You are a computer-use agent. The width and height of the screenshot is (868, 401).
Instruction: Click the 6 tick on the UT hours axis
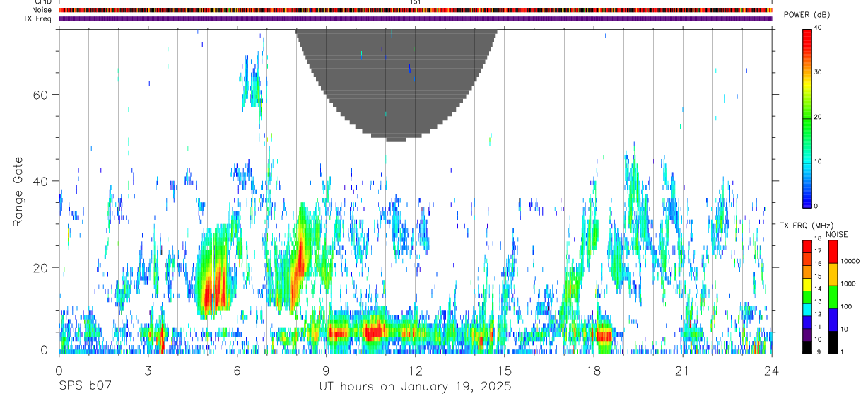[x=237, y=370]
